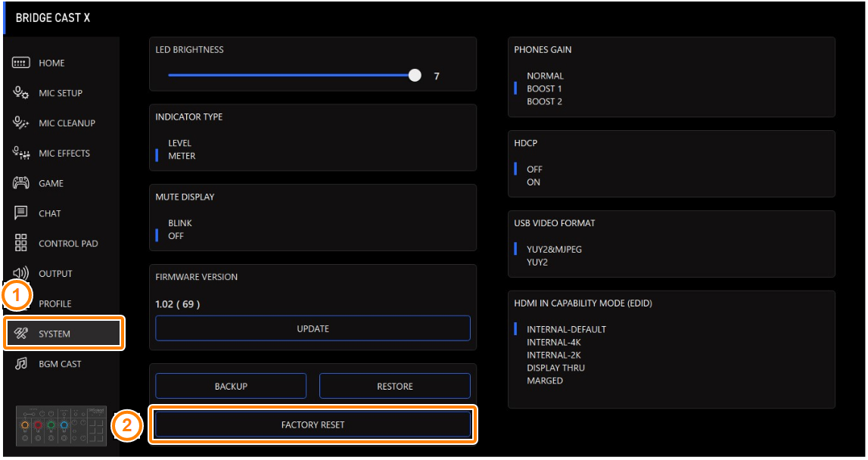868x460 pixels.
Task: Go to MIC CLEANUP label
Action: pos(67,123)
